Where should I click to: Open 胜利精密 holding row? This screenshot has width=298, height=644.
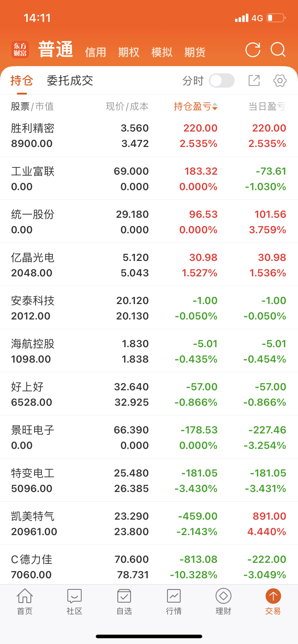(x=149, y=135)
